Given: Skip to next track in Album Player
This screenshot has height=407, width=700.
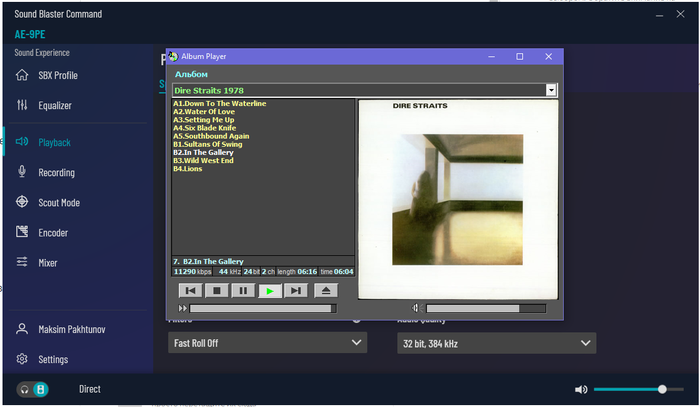Looking at the screenshot, I should 296,291.
